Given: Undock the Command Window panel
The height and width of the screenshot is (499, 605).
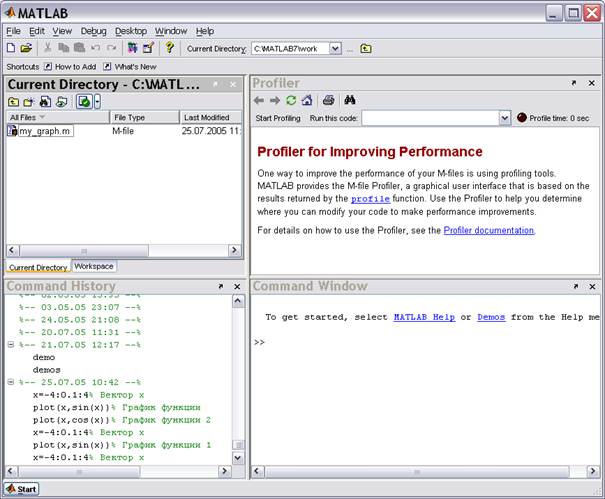Looking at the screenshot, I should (576, 286).
